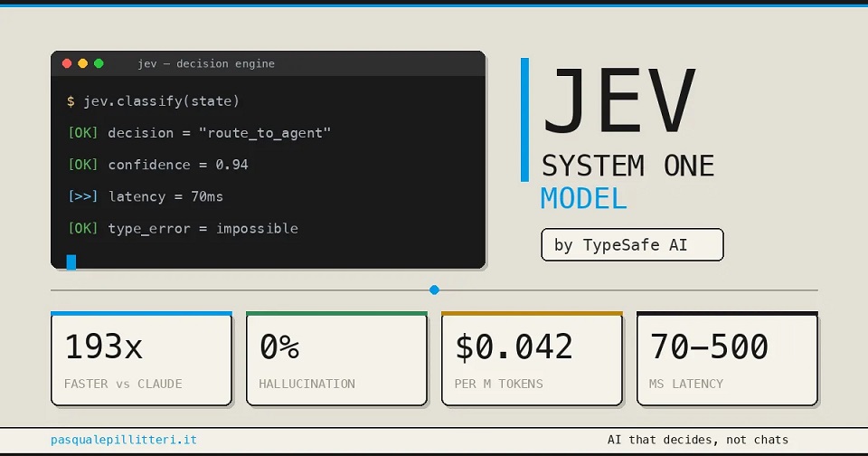Click the 'jev — decision engine' terminal title
Viewport: 868px width, 456px height.
(x=206, y=63)
